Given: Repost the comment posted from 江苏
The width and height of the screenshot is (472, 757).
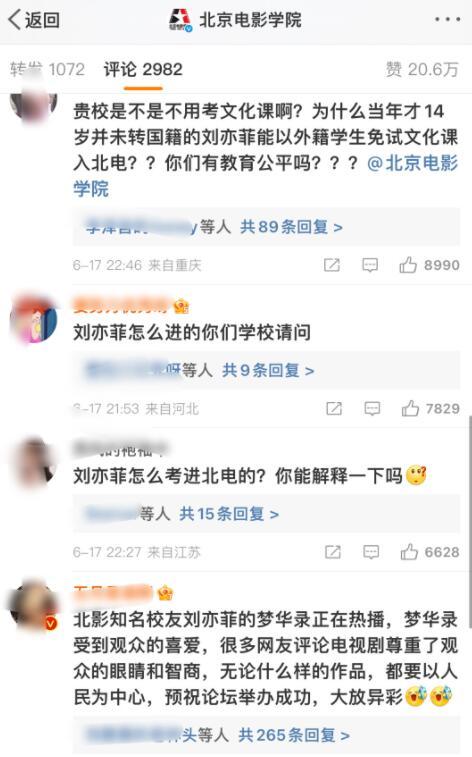Looking at the screenshot, I should pos(333,552).
